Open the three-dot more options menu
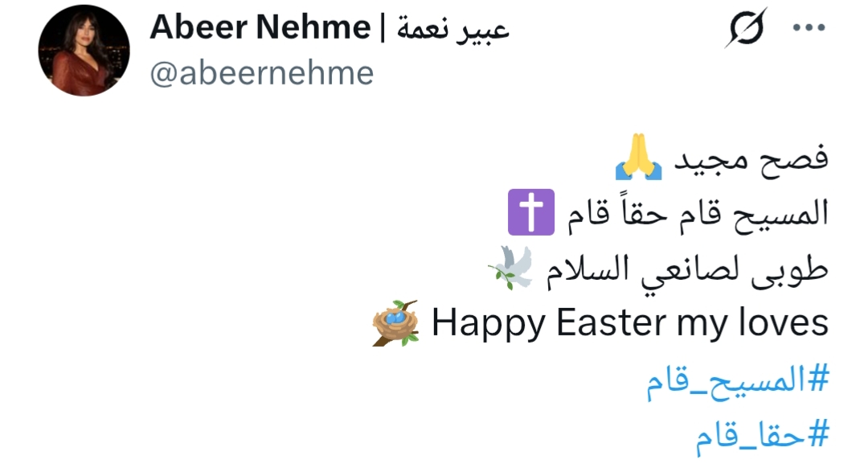The height and width of the screenshot is (468, 868). [809, 27]
